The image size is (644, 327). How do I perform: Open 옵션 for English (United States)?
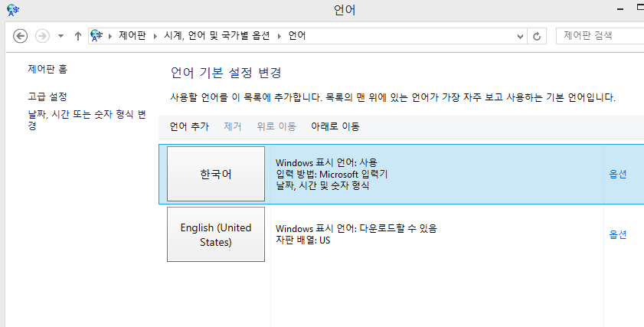pyautogui.click(x=618, y=234)
